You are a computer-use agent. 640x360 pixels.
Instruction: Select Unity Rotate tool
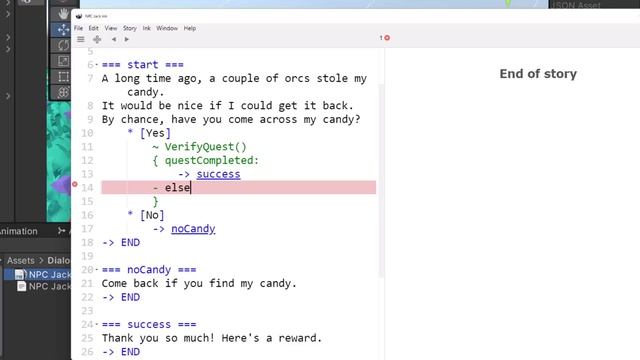click(63, 45)
